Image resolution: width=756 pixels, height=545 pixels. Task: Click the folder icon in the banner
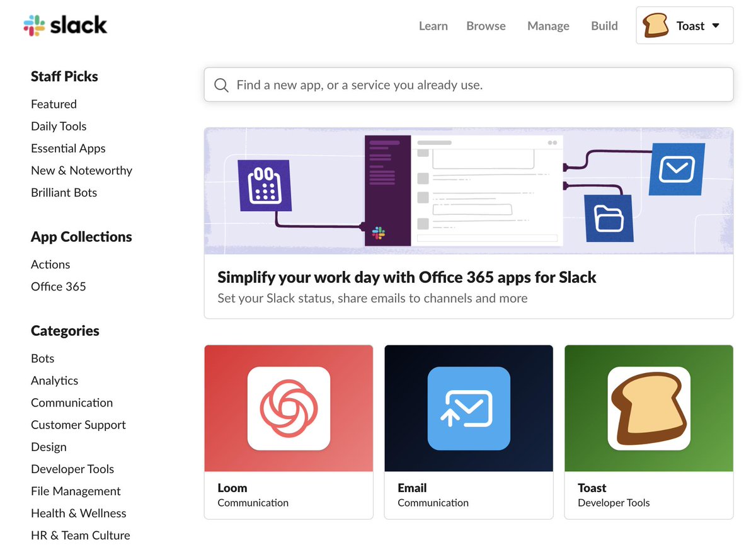tap(609, 218)
